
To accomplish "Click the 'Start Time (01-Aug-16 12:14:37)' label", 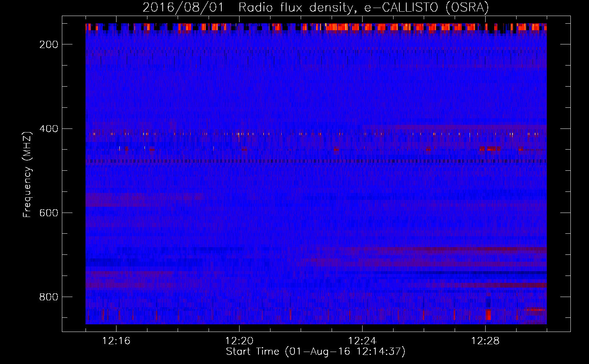I will (x=316, y=352).
